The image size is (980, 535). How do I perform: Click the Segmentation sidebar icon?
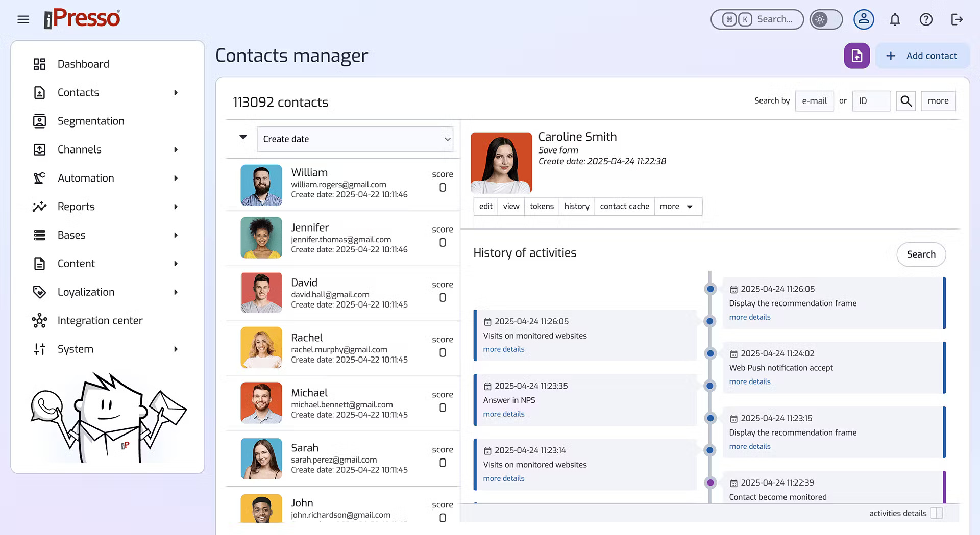tap(39, 121)
